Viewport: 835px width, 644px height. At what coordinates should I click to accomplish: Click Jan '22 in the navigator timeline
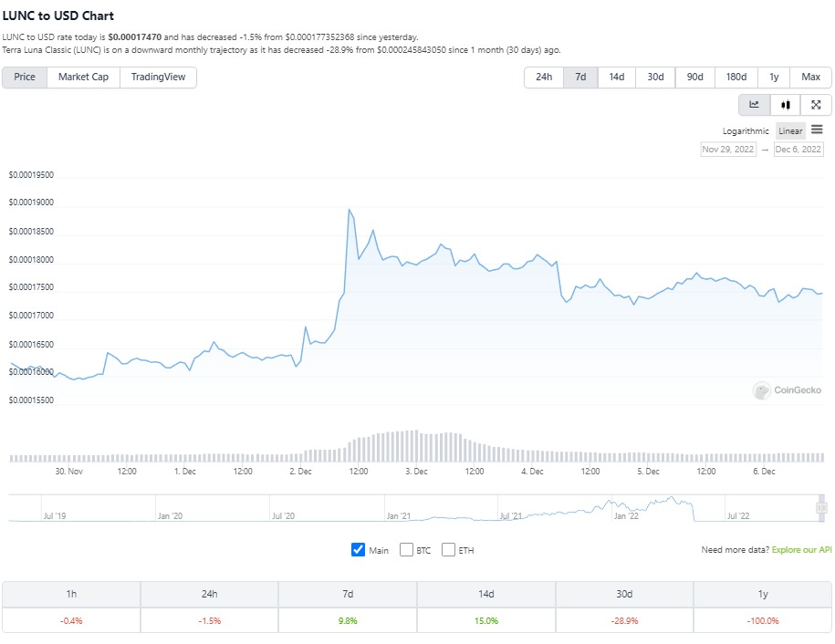coord(626,515)
